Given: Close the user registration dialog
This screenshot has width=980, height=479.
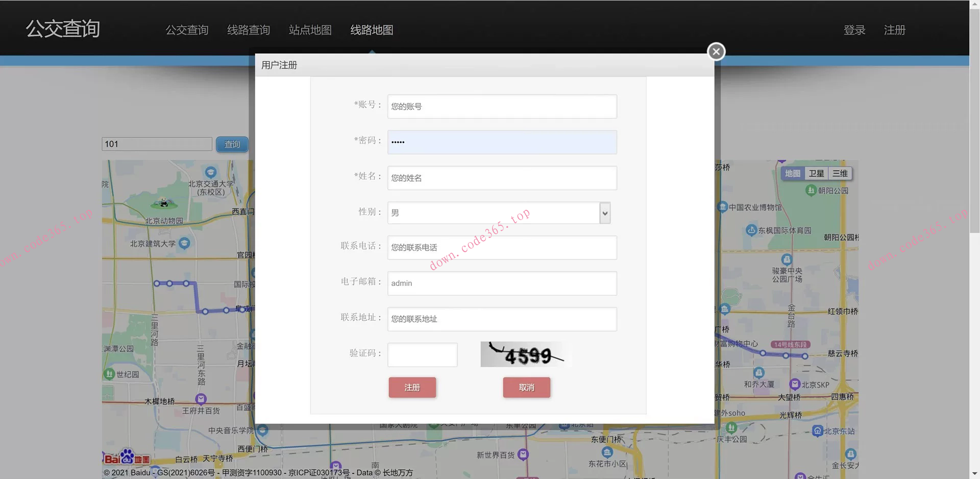Looking at the screenshot, I should click(x=716, y=52).
